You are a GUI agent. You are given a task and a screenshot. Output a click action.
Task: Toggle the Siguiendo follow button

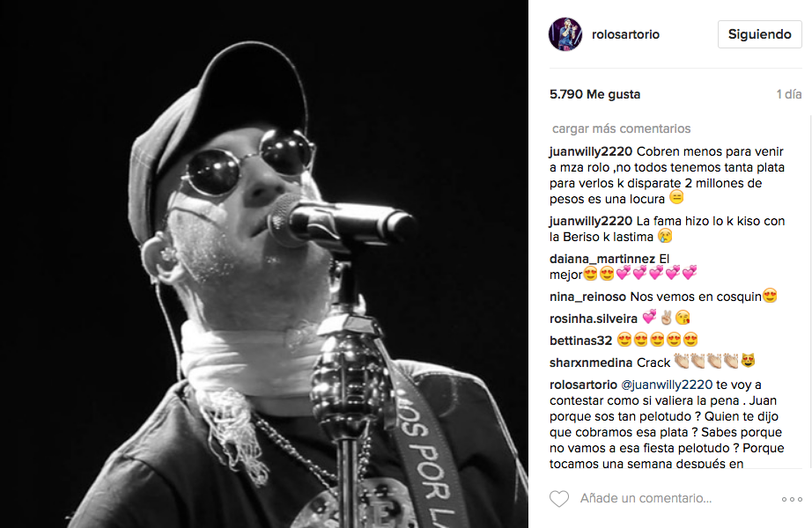(x=759, y=34)
